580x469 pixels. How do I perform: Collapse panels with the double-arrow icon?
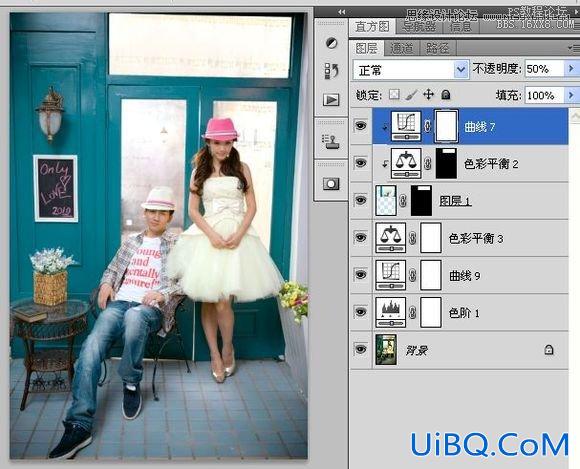tap(342, 12)
